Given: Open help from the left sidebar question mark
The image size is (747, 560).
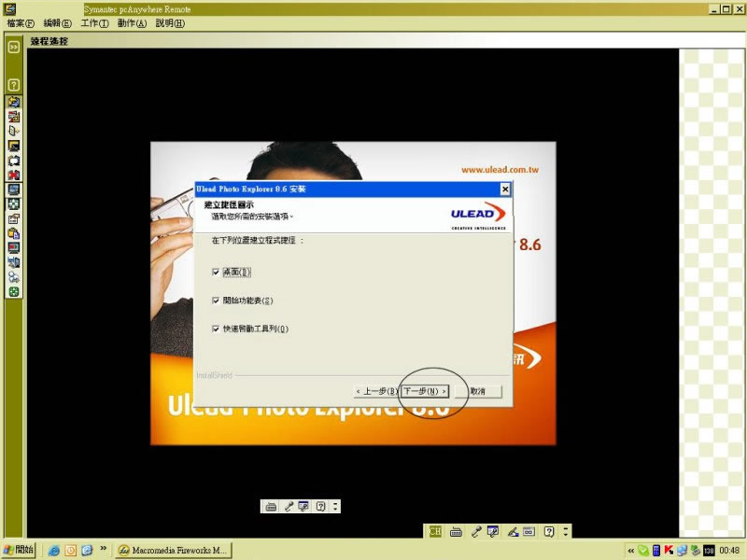Looking at the screenshot, I should (14, 85).
